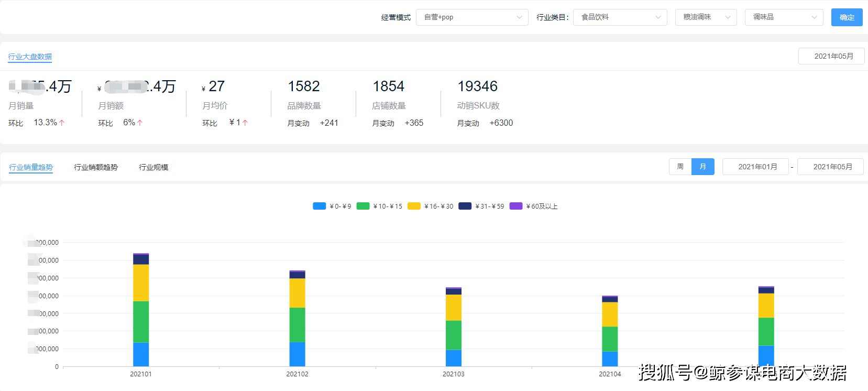
Task: Open the 粮油调味 subcategory dropdown
Action: 706,17
